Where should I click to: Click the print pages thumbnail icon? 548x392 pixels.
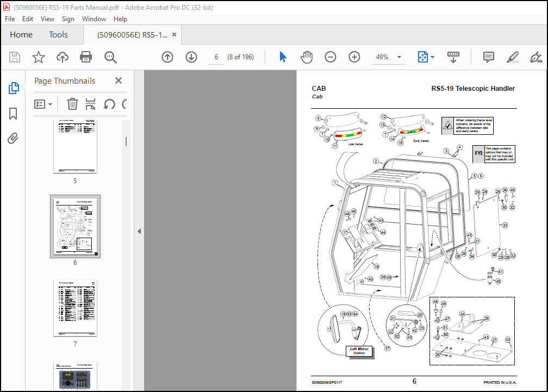tap(90, 104)
